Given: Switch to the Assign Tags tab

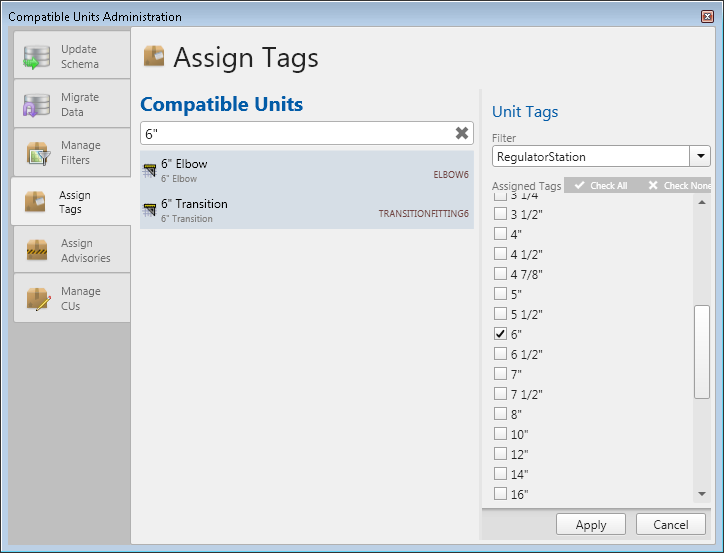Looking at the screenshot, I should [72, 202].
